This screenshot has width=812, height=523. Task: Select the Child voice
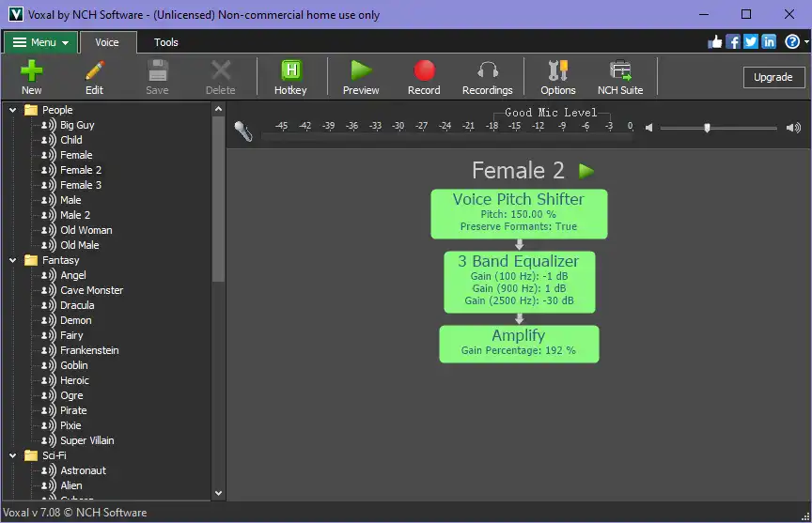[70, 140]
